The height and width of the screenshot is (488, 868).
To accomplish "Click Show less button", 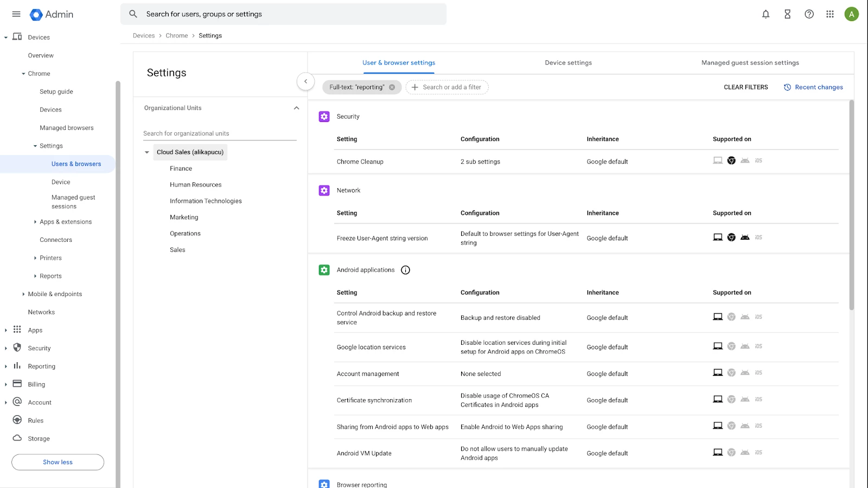I will pyautogui.click(x=58, y=462).
